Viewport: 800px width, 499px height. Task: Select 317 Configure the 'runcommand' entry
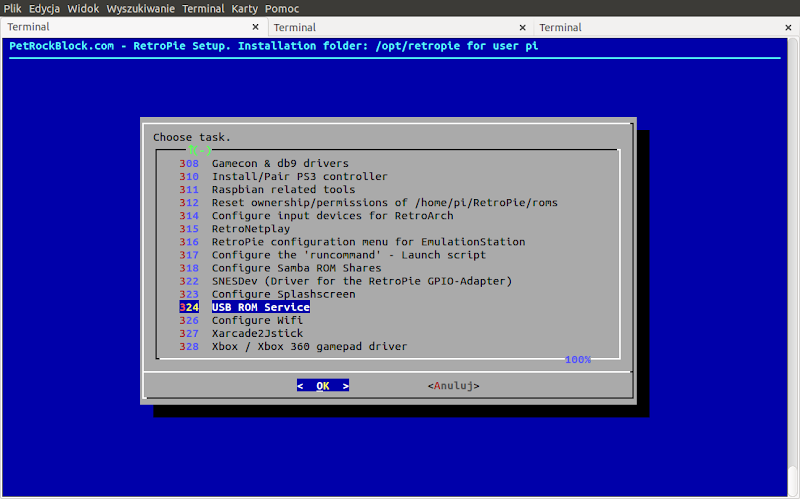333,255
